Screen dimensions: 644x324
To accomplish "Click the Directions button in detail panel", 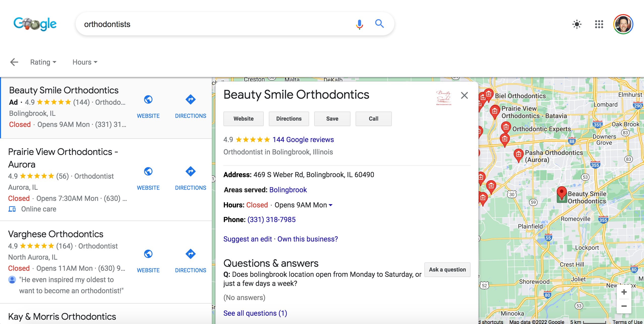I will [x=289, y=119].
